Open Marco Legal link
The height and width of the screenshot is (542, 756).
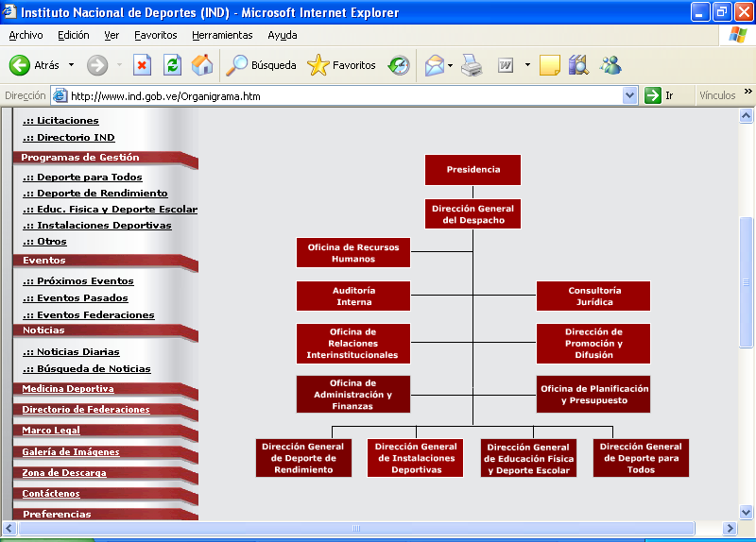click(51, 430)
